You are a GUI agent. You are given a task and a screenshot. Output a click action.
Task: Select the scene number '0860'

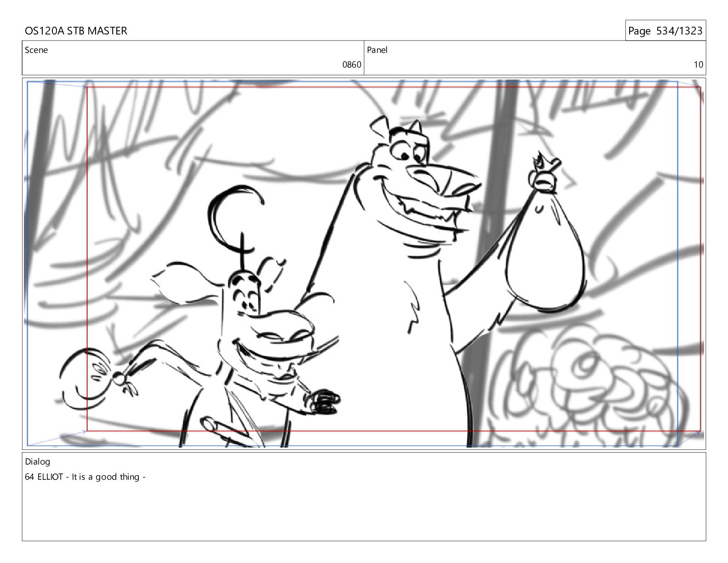click(x=352, y=64)
